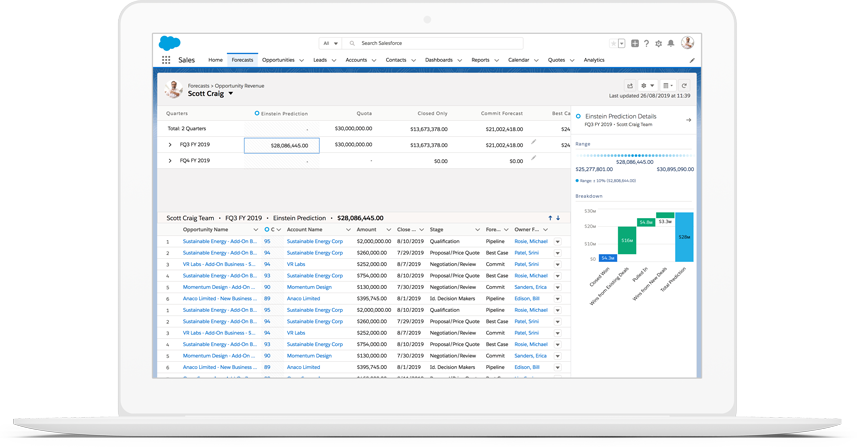Viewport: 857px width, 447px height.
Task: Open the search scope All dropdown
Action: tap(330, 43)
